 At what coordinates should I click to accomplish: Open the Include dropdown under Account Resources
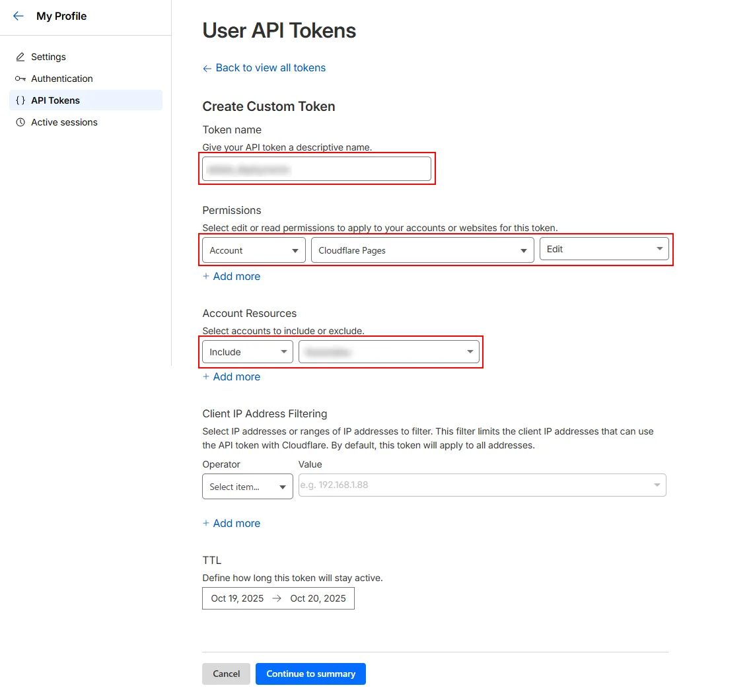tap(247, 351)
